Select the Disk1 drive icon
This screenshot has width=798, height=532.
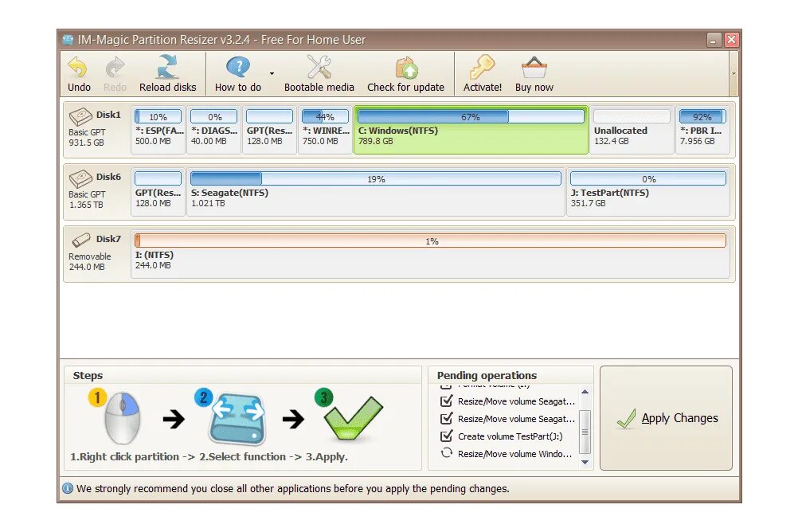click(x=80, y=116)
